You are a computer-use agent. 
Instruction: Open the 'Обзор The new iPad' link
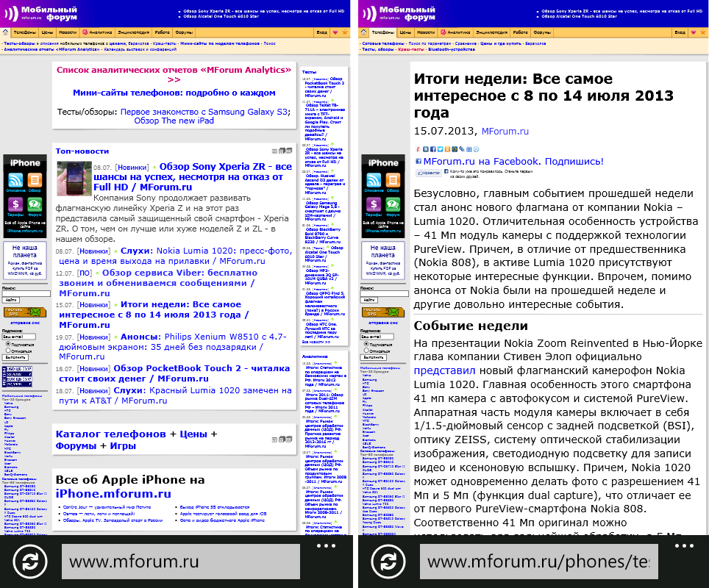(x=174, y=121)
